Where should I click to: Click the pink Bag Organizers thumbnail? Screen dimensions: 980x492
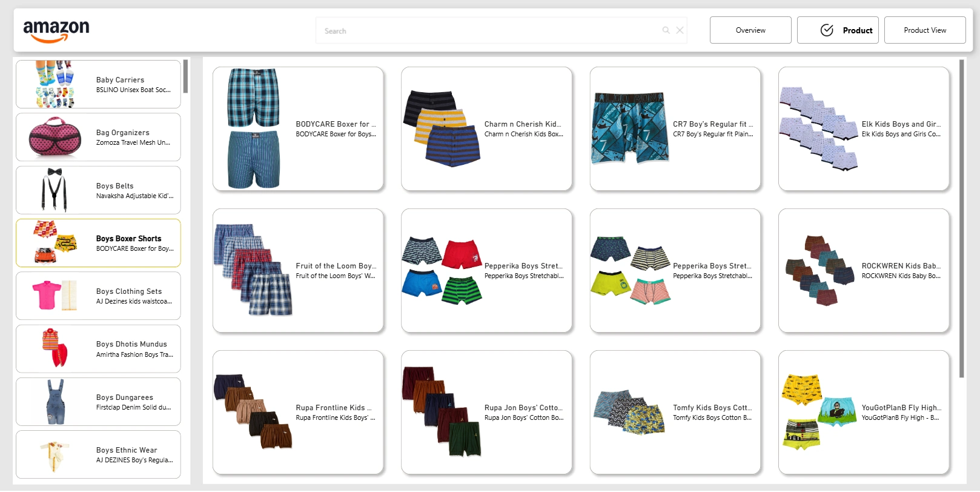55,137
